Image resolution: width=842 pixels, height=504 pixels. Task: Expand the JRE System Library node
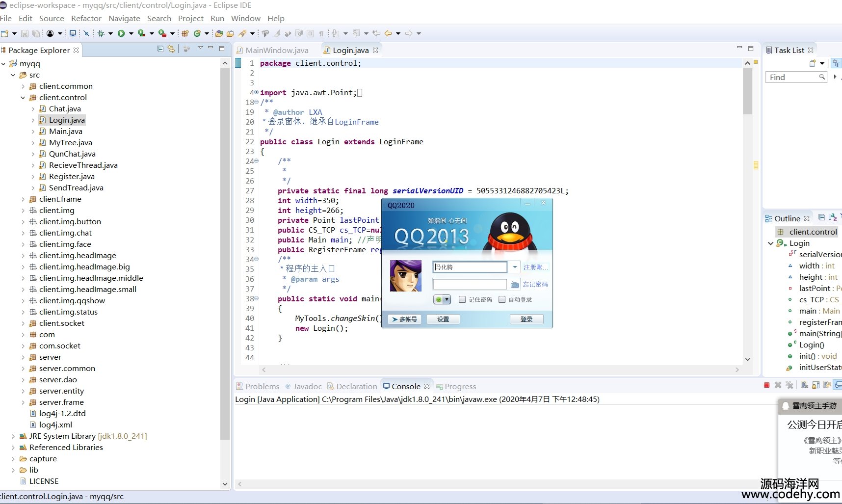click(x=13, y=436)
